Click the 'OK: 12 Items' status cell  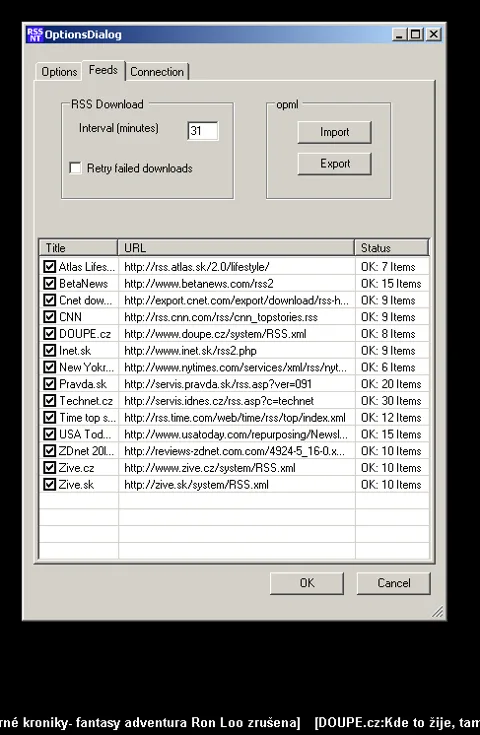click(392, 417)
